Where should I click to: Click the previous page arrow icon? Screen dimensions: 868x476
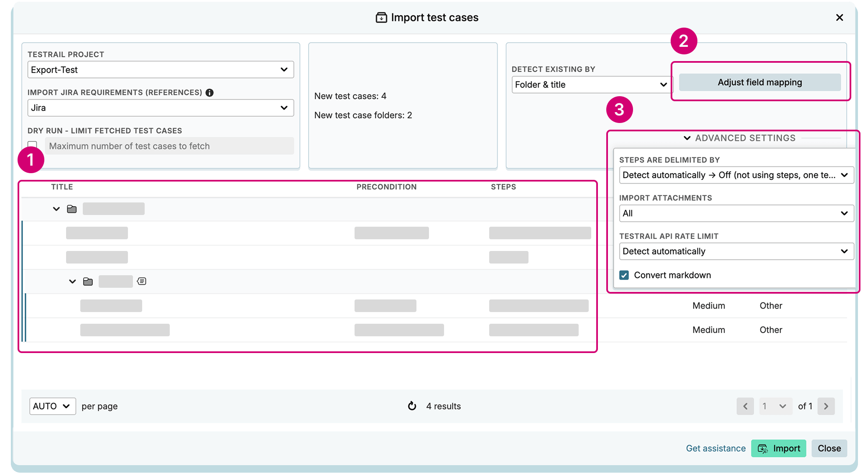[745, 406]
